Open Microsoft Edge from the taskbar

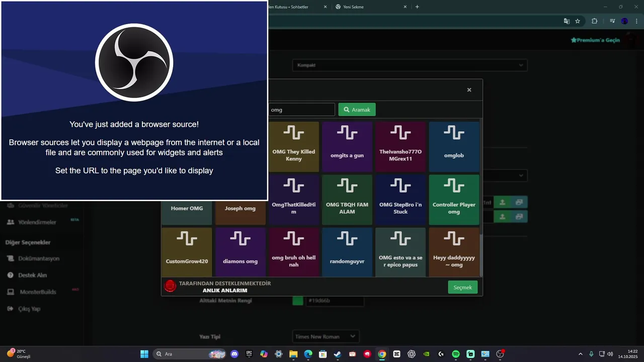(x=308, y=354)
